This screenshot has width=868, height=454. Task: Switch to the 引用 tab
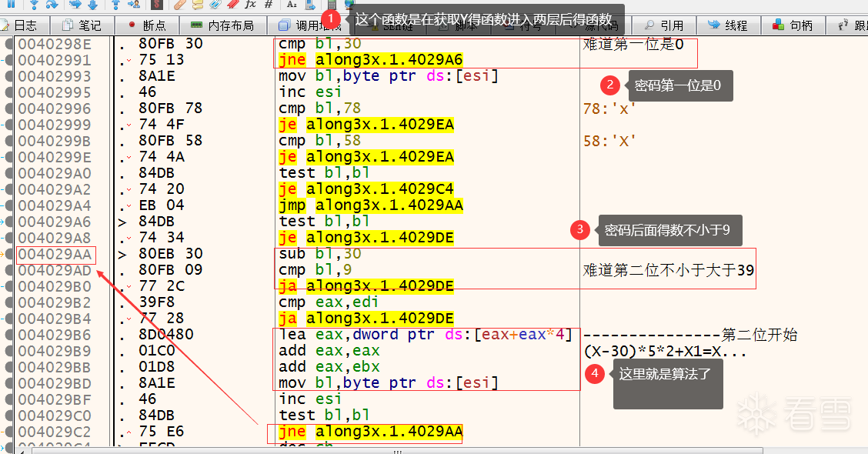pos(664,25)
